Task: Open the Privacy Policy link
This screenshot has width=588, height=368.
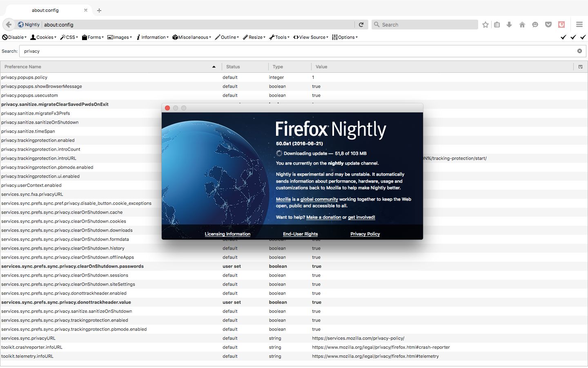Action: (x=365, y=234)
